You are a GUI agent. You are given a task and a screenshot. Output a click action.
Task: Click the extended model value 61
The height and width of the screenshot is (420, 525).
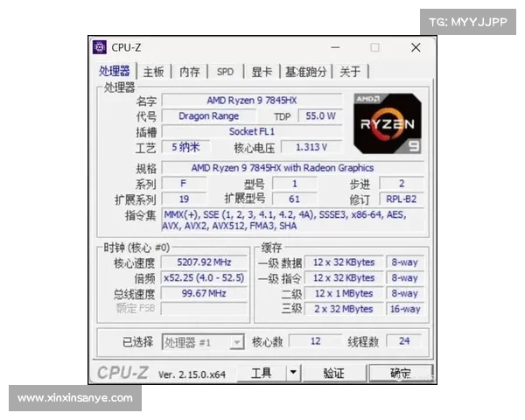294,199
